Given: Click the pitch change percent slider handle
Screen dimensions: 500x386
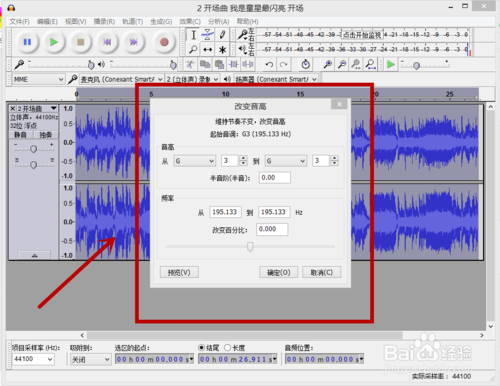Looking at the screenshot, I should (250, 247).
